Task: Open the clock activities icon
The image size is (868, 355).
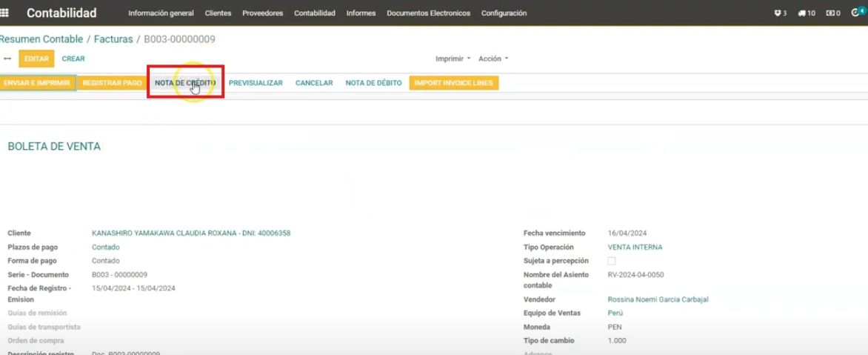Action: coord(857,12)
